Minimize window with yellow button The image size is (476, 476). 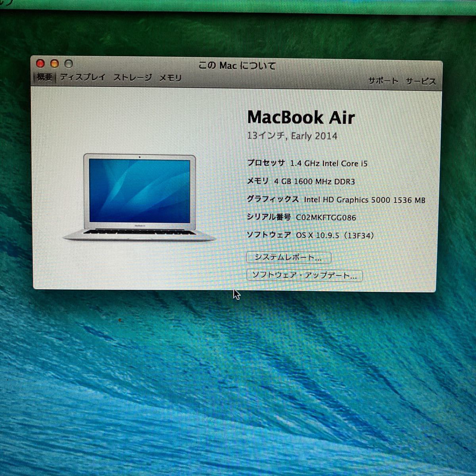(54, 63)
